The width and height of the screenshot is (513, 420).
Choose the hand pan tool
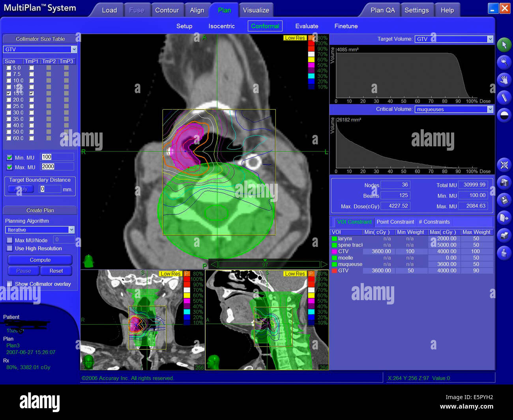pos(504,80)
